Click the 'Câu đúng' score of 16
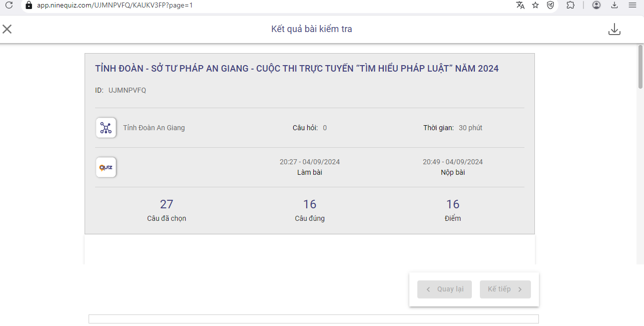Image resolution: width=644 pixels, height=326 pixels. tap(310, 204)
